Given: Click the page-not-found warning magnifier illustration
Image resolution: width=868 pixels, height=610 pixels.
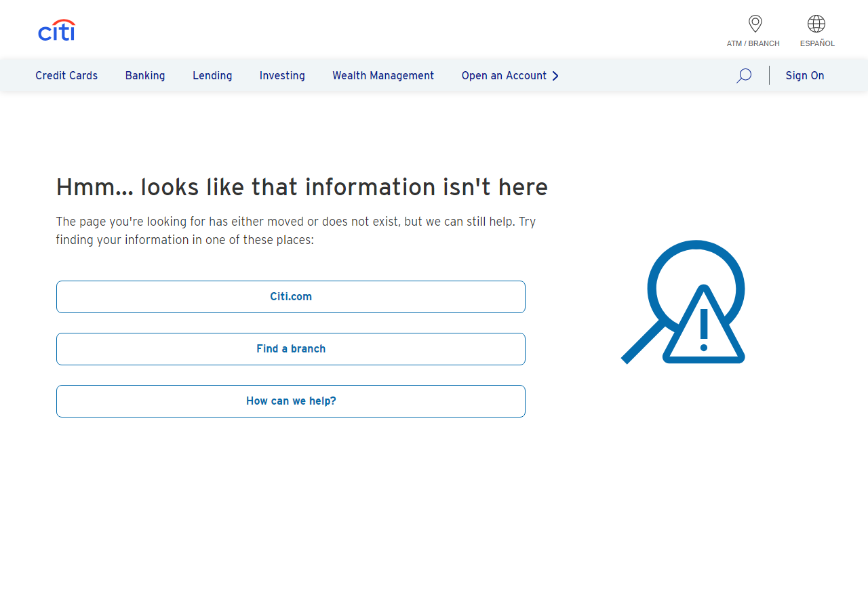Looking at the screenshot, I should (683, 302).
